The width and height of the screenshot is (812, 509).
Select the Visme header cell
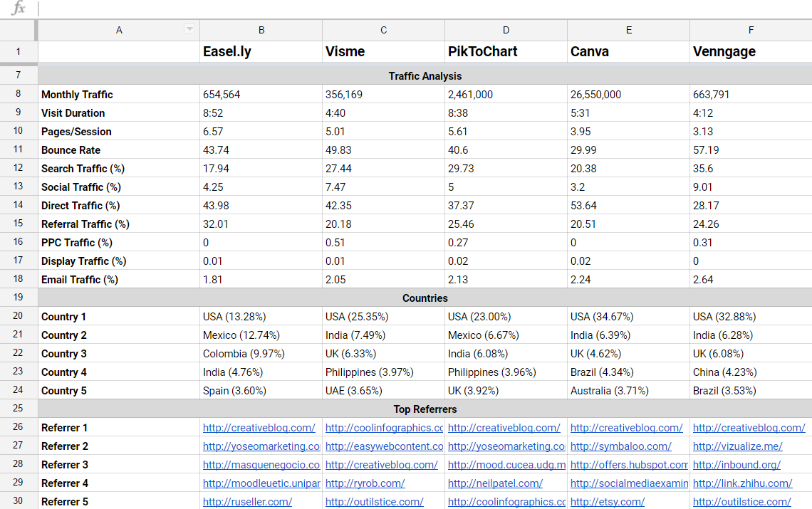tap(384, 52)
